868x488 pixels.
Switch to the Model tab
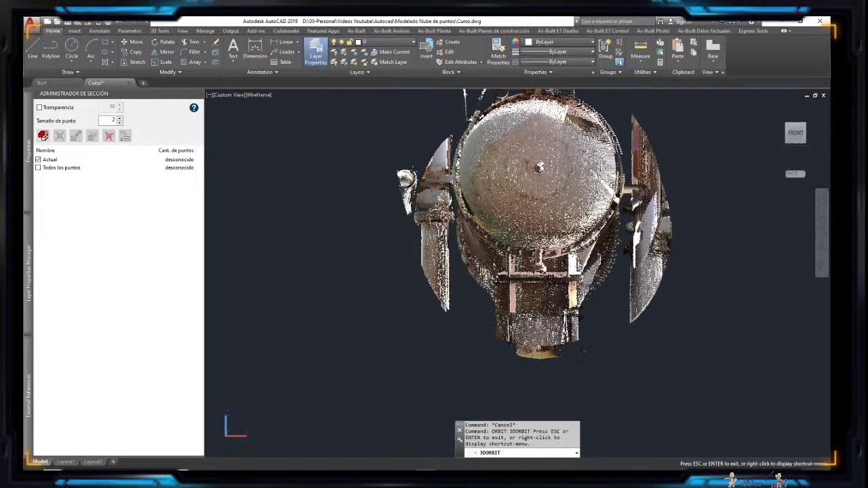(x=40, y=462)
